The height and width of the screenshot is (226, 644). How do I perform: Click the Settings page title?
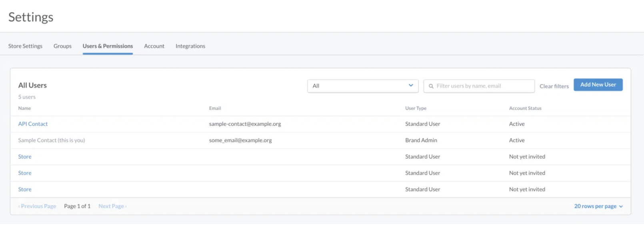31,17
